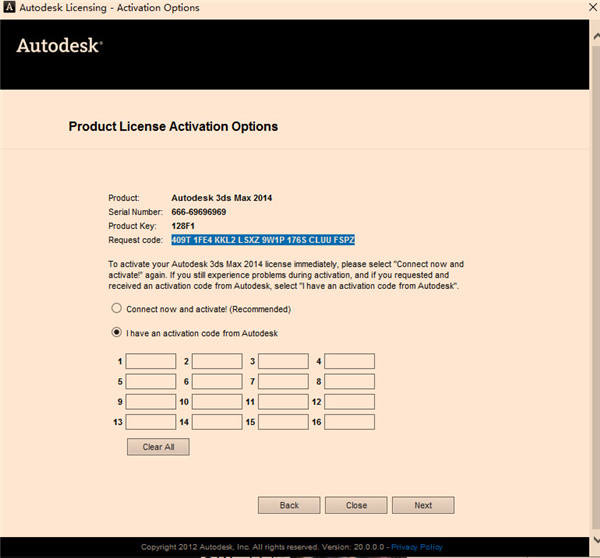Viewport: 600px width, 558px height.
Task: Click the highlighted request code text
Action: [263, 240]
